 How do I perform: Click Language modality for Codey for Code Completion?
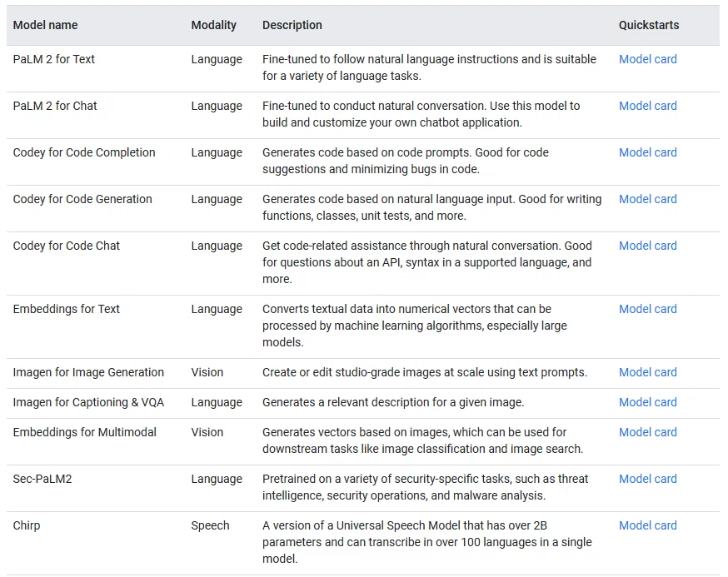(x=217, y=152)
